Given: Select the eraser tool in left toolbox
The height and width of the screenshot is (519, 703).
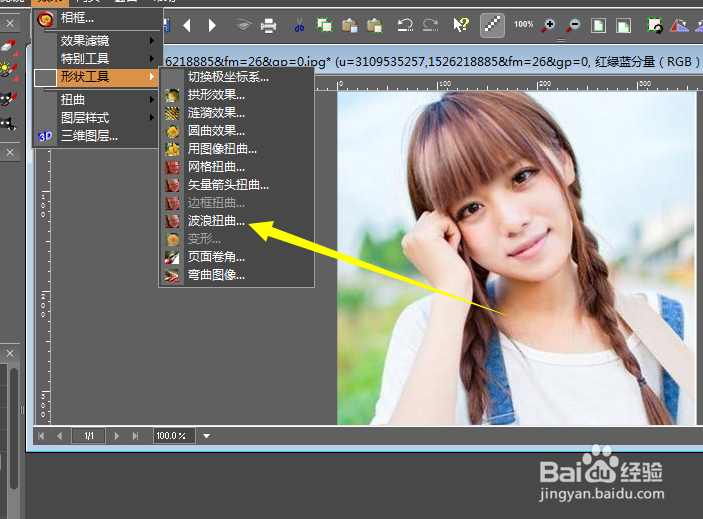Looking at the screenshot, I should point(9,47).
